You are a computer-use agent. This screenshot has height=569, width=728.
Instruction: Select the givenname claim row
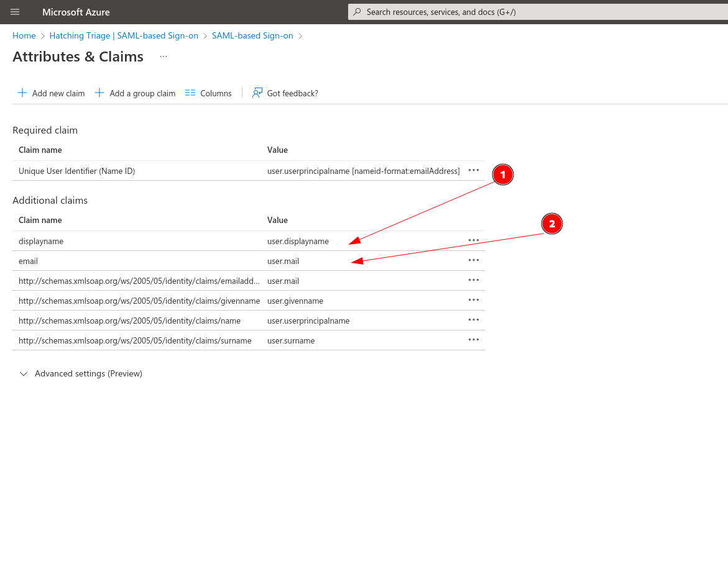[x=139, y=301]
